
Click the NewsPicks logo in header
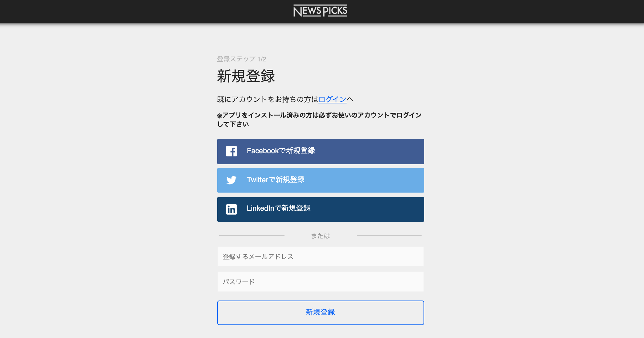(320, 11)
